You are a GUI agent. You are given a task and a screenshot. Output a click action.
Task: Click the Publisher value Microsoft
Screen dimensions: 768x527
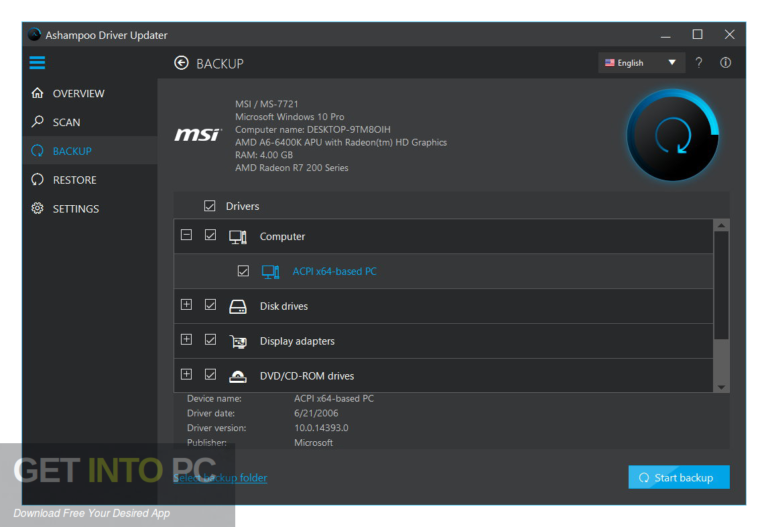pos(313,443)
